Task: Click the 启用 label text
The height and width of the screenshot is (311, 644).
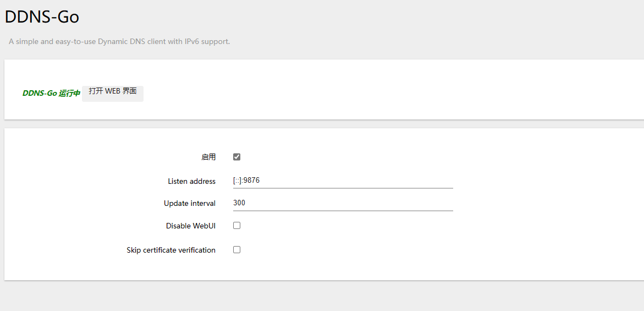Action: pos(208,157)
